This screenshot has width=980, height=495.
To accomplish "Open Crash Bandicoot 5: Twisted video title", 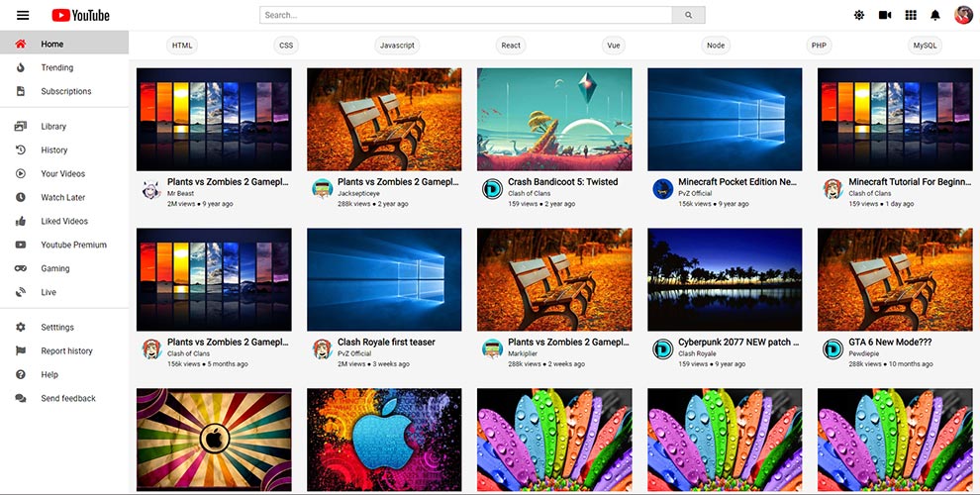I will [x=562, y=182].
